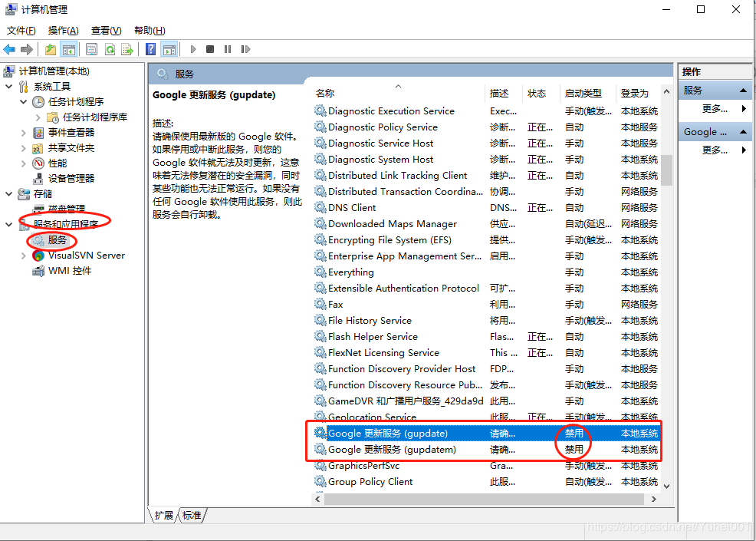Screen dimensions: 756x541
Task: Expand the VisualSVN Server node
Action: pos(23,256)
